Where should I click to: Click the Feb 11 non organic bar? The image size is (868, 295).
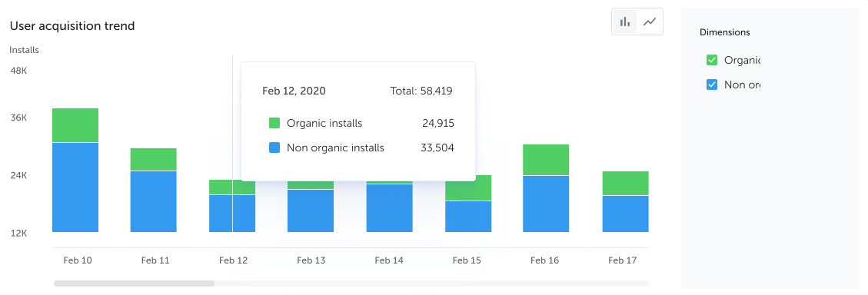(x=153, y=201)
